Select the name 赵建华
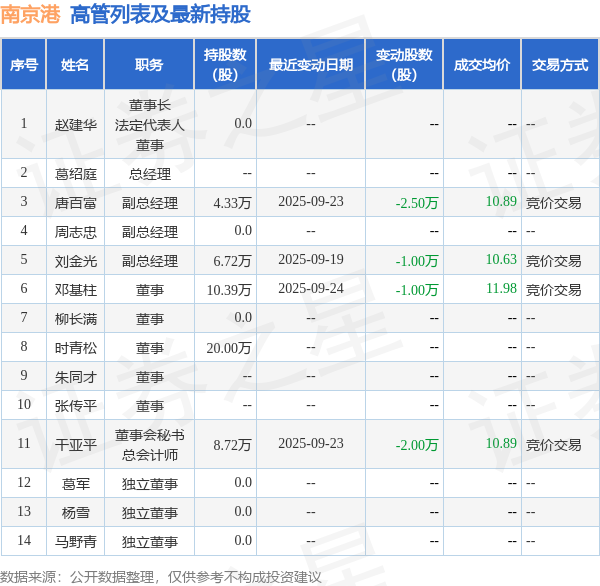 [x=75, y=124]
